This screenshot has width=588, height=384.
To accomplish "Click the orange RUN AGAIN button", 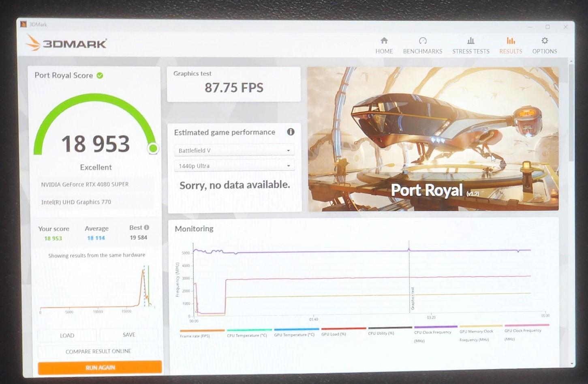I will (100, 367).
